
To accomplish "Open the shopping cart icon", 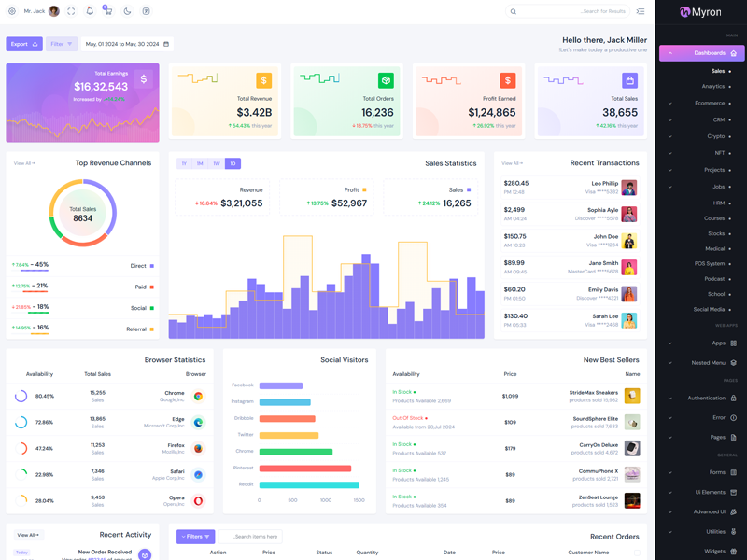I will [x=108, y=11].
